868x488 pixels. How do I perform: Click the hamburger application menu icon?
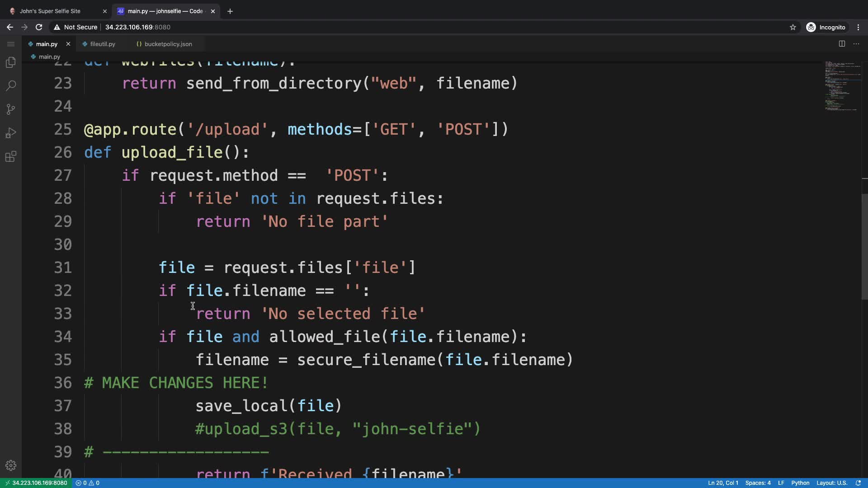click(11, 44)
